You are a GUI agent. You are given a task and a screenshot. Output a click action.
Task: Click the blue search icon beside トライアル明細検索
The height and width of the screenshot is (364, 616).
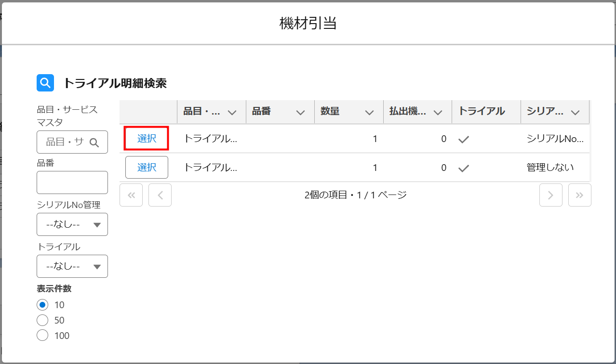coord(45,83)
